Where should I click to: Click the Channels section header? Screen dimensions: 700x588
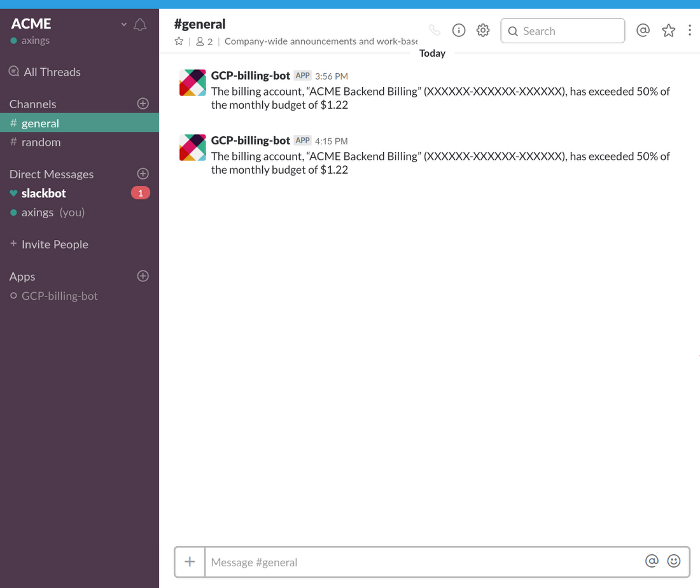32,104
